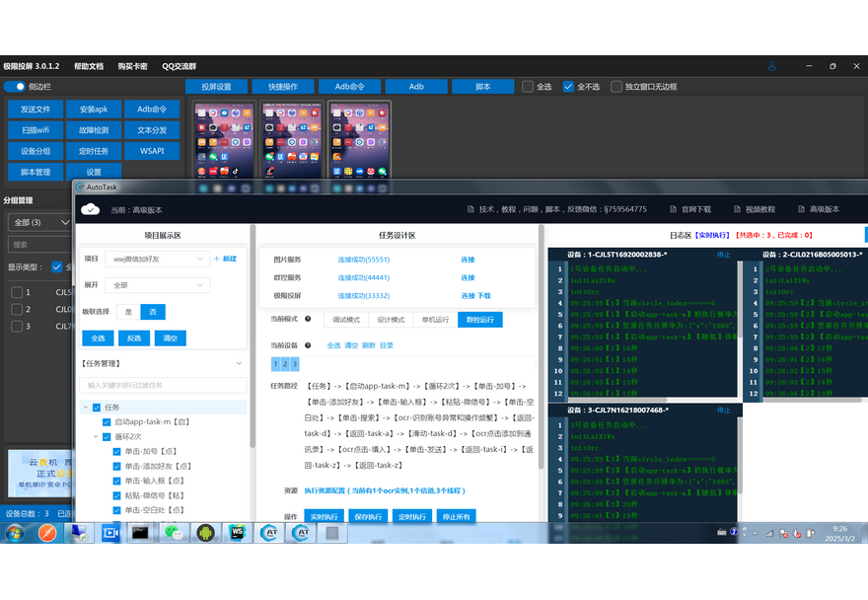The width and height of the screenshot is (868, 600).
Task: Click the Windows Start button
Action: (x=15, y=533)
